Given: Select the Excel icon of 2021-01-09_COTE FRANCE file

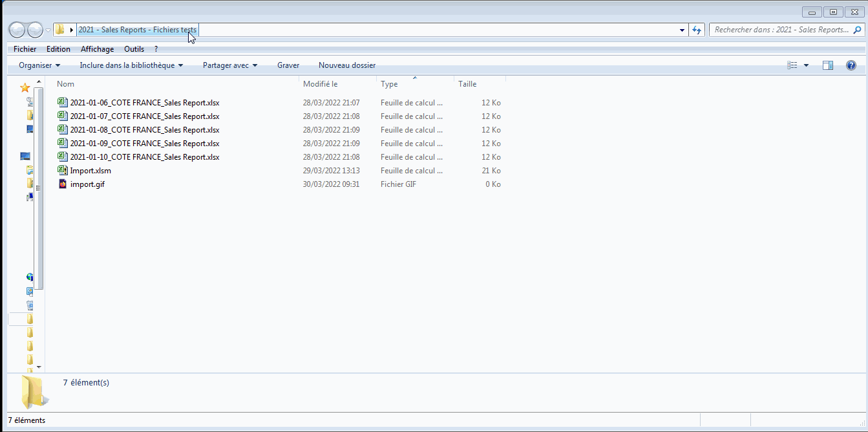Looking at the screenshot, I should click(x=63, y=143).
